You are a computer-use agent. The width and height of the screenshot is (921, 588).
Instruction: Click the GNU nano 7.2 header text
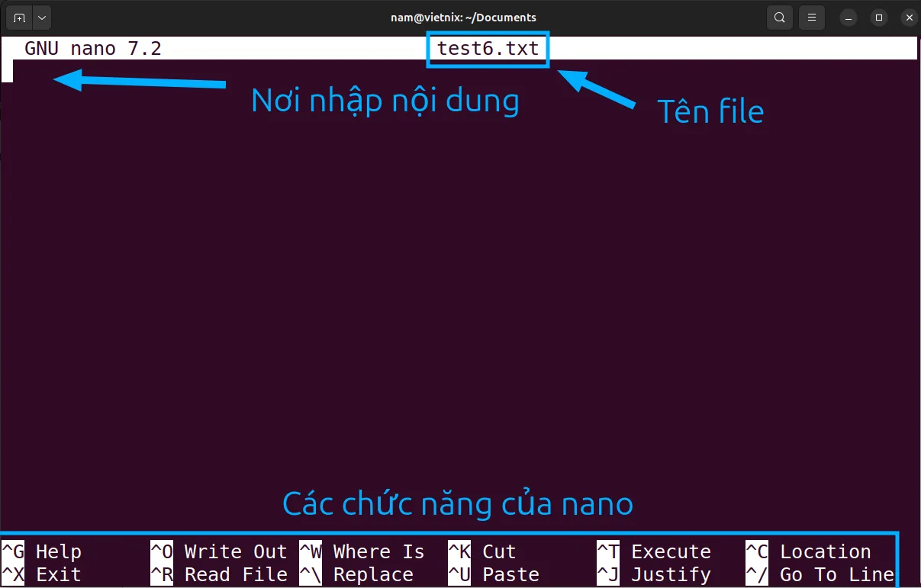coord(93,49)
